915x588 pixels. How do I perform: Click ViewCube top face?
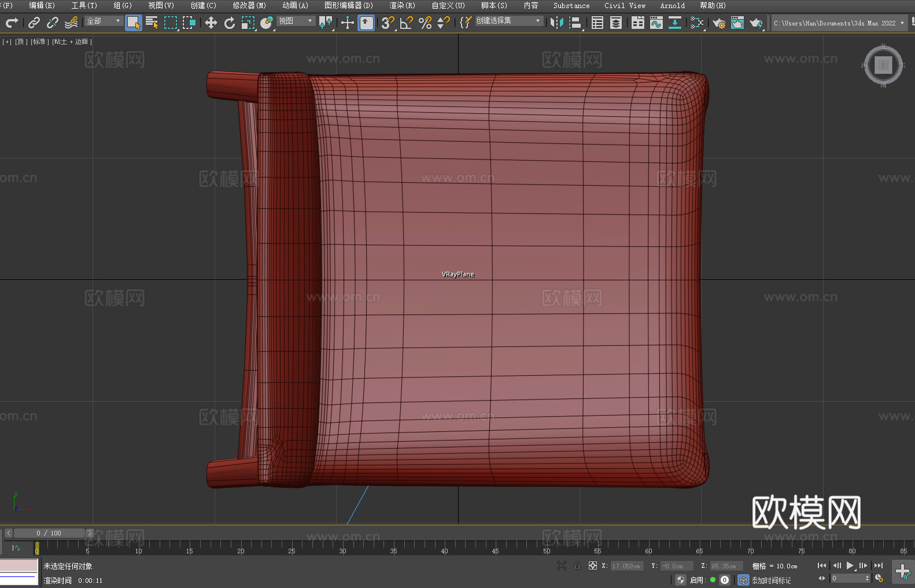point(883,65)
